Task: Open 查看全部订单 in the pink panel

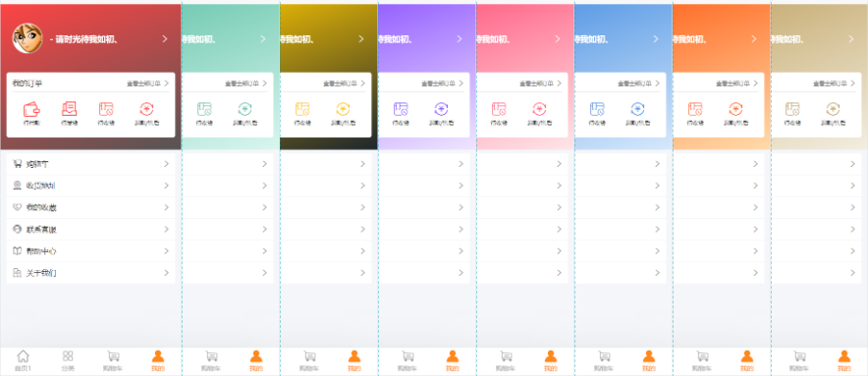Action: coord(540,83)
